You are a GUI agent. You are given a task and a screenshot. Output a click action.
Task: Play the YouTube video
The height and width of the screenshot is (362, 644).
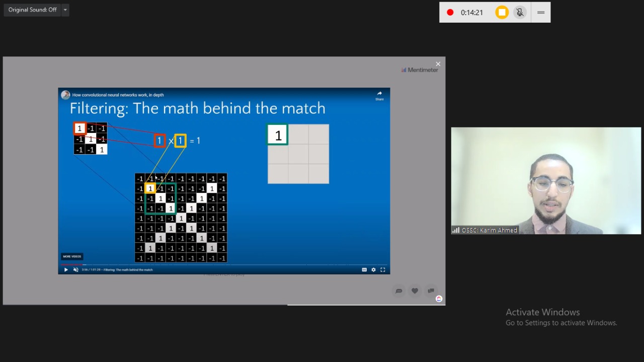(x=66, y=270)
